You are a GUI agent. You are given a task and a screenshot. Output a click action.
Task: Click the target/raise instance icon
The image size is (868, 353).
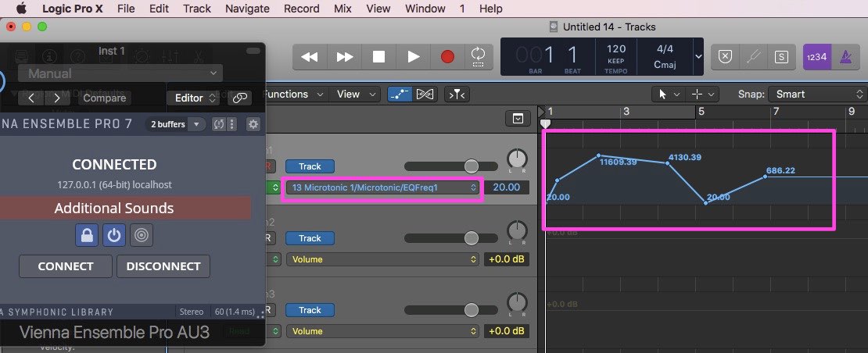[x=142, y=235]
